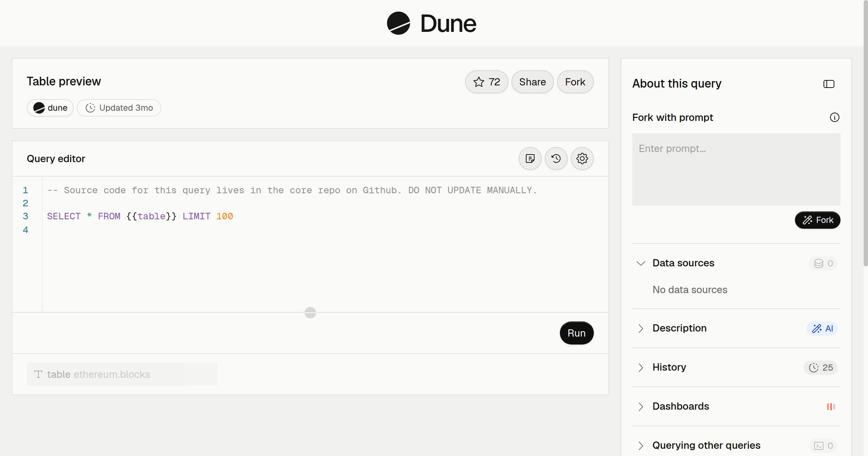The image size is (868, 456).
Task: Toggle the sidebar panel layout icon
Action: pyautogui.click(x=829, y=84)
